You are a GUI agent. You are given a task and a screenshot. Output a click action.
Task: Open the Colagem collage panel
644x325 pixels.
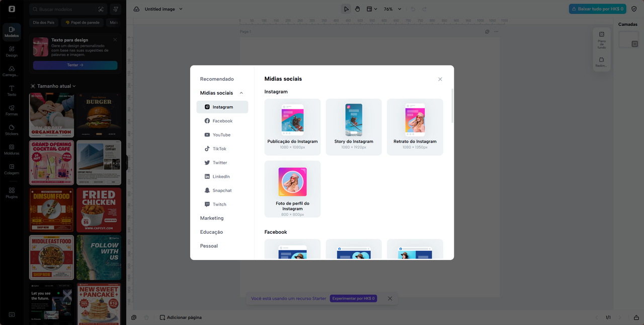point(12,169)
